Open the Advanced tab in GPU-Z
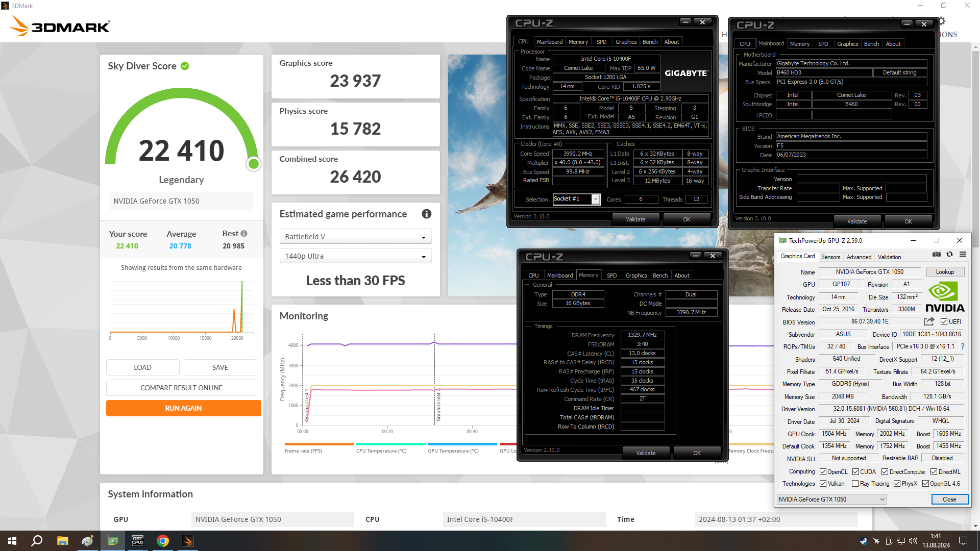Viewport: 980px width, 551px height. [x=859, y=257]
